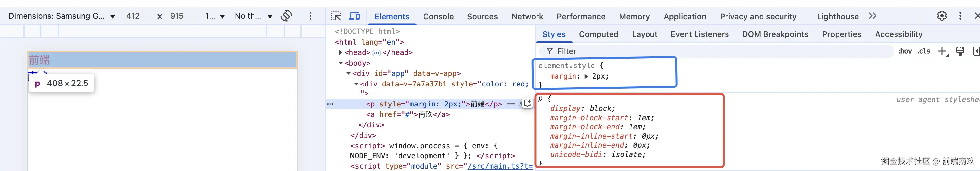This screenshot has height=171, width=980.
Task: Open the Memory tab
Action: (x=634, y=16)
